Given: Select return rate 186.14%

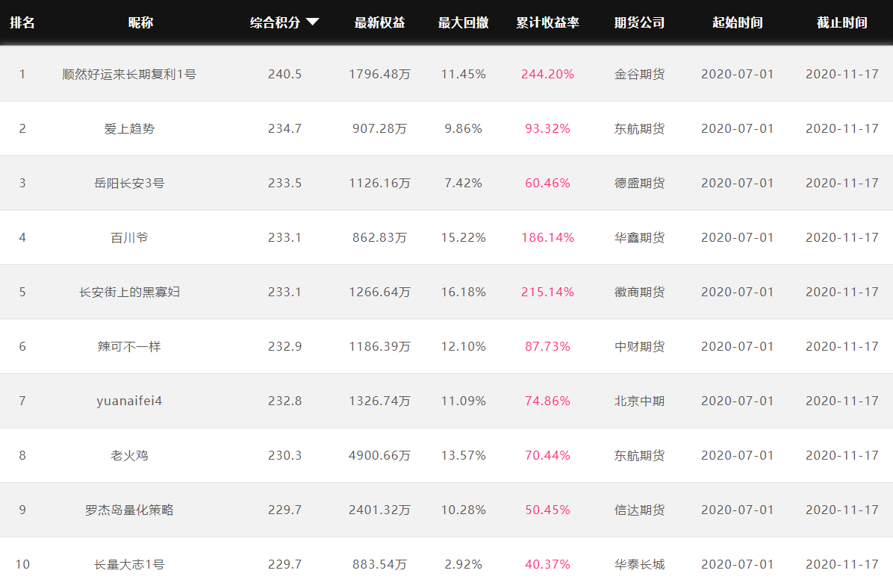Looking at the screenshot, I should click(x=547, y=237).
